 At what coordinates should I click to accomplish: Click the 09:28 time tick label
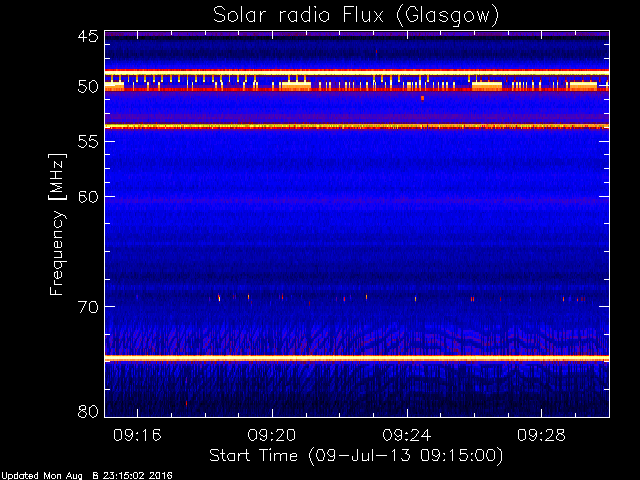click(541, 435)
